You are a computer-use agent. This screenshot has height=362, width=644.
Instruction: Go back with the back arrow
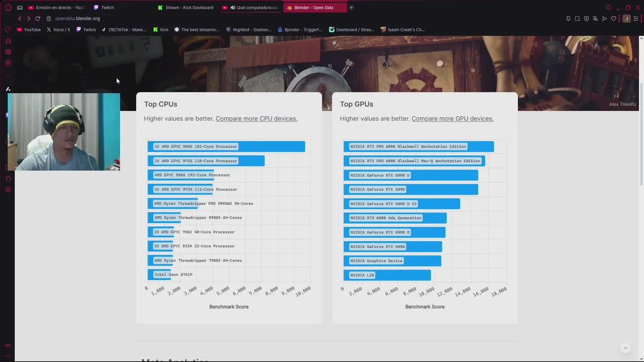click(20, 19)
